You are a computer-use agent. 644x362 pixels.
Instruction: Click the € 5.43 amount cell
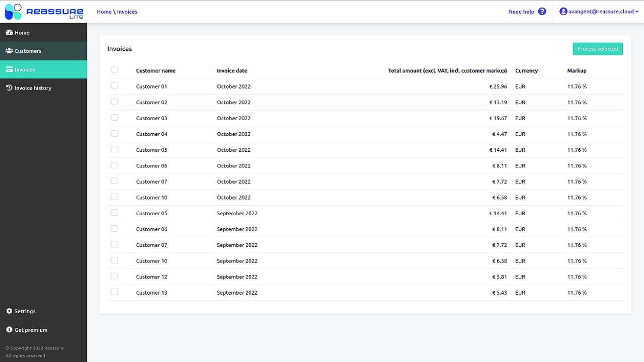[500, 293]
